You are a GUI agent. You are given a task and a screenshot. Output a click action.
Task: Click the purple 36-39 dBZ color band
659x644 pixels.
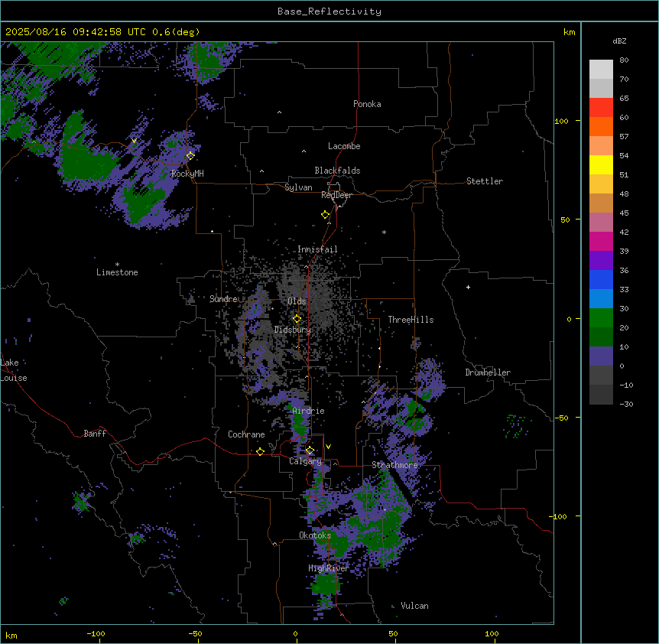(601, 261)
